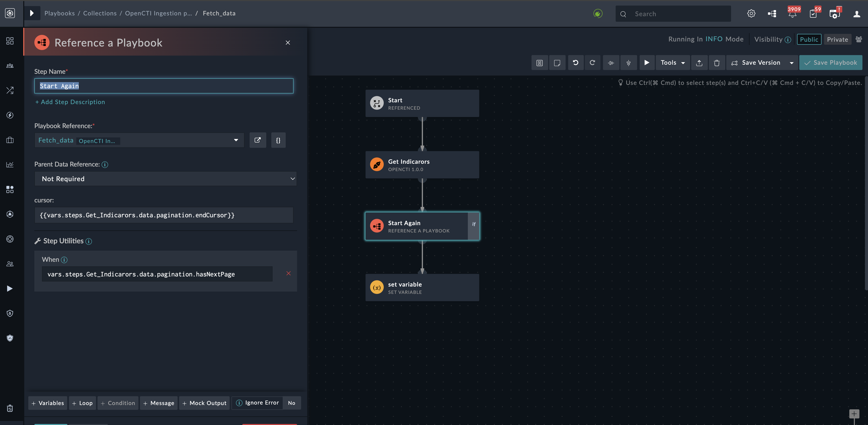Open Playbook Reference Fetch_data dropdown
Viewport: 868px width, 425px height.
(139, 140)
